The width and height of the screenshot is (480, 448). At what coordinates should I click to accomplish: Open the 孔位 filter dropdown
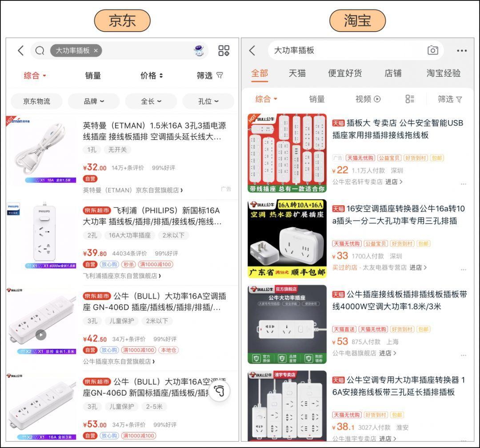(x=208, y=101)
